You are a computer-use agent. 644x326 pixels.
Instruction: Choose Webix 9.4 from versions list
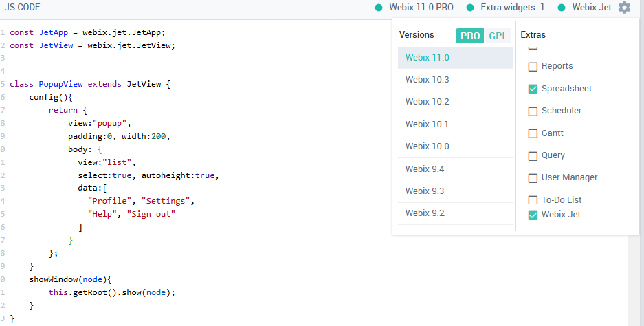[455, 169]
